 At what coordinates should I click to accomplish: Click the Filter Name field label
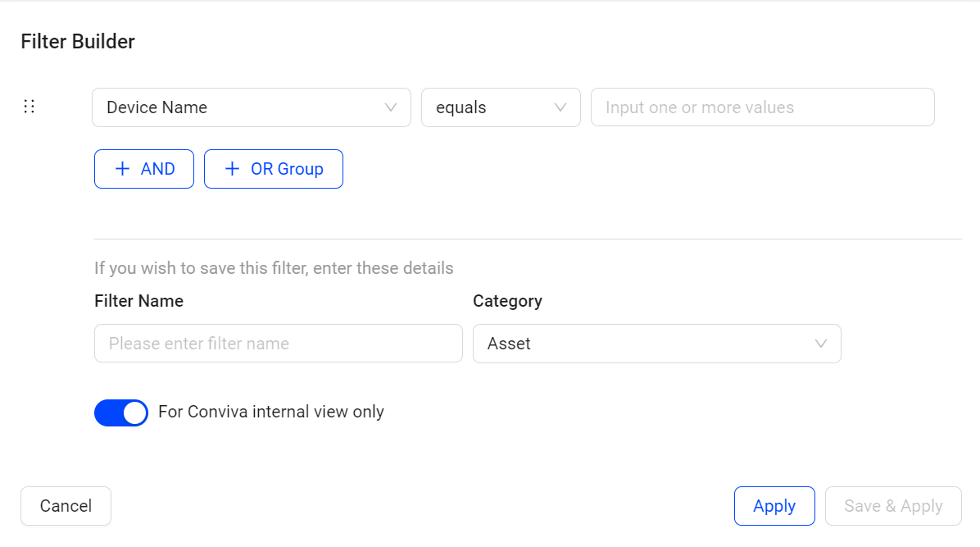138,301
